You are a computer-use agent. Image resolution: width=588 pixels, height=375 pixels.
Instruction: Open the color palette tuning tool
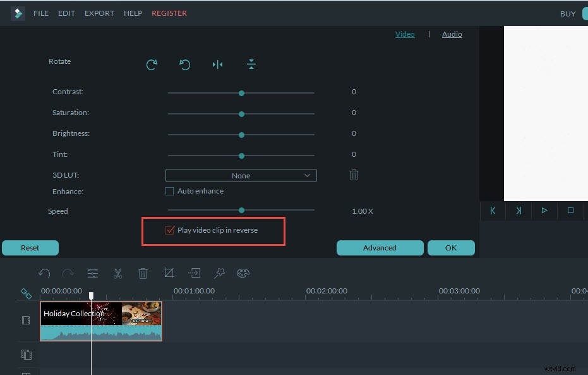(x=244, y=273)
